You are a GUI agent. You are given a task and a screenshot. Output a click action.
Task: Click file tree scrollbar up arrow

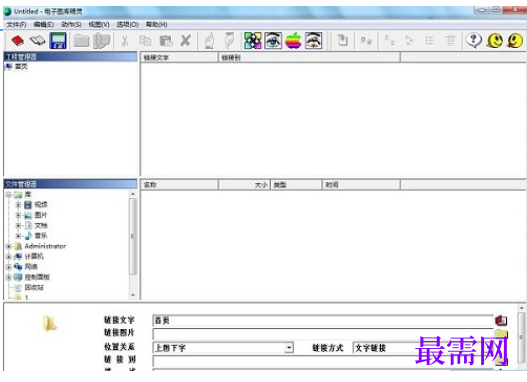133,194
